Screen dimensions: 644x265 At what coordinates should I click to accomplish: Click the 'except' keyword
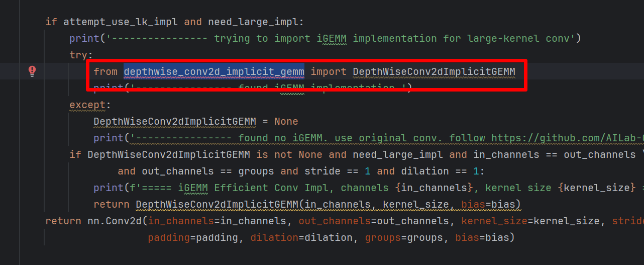(x=87, y=105)
